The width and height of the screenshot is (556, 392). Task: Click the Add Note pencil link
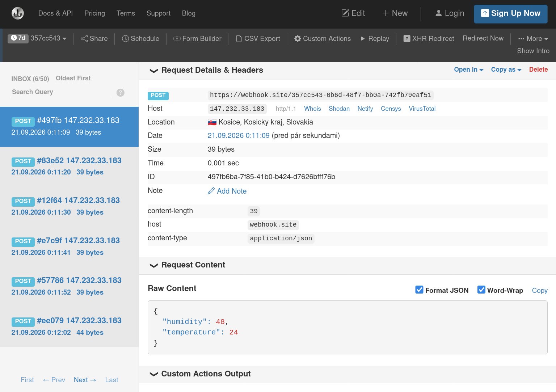click(x=227, y=191)
